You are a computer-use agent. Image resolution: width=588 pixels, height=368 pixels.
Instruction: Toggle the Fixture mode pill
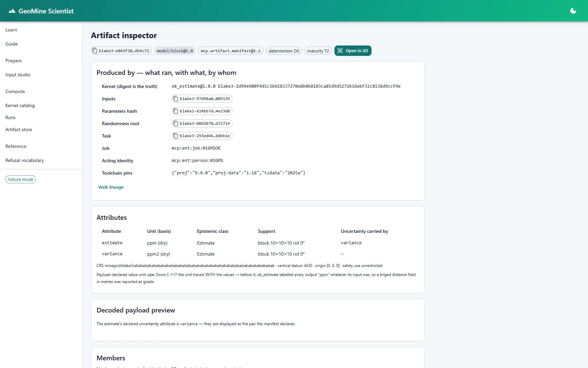20,179
